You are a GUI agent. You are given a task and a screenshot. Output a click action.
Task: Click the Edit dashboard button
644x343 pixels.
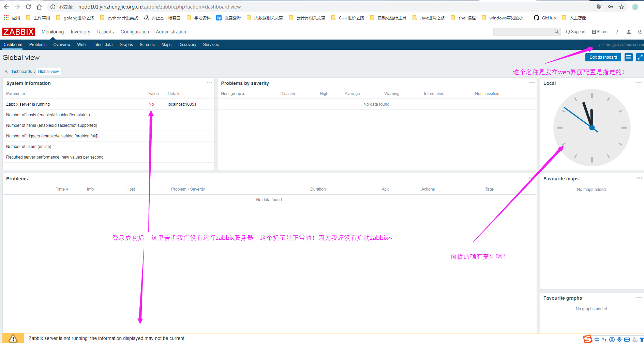[603, 57]
